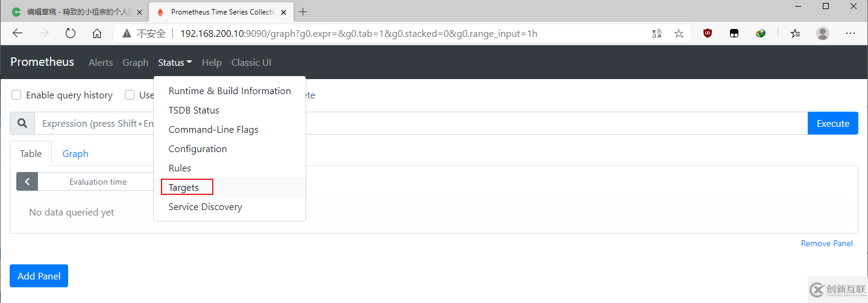Screen dimensions: 868x303
Task: Click the Add Panel button
Action: [x=39, y=276]
